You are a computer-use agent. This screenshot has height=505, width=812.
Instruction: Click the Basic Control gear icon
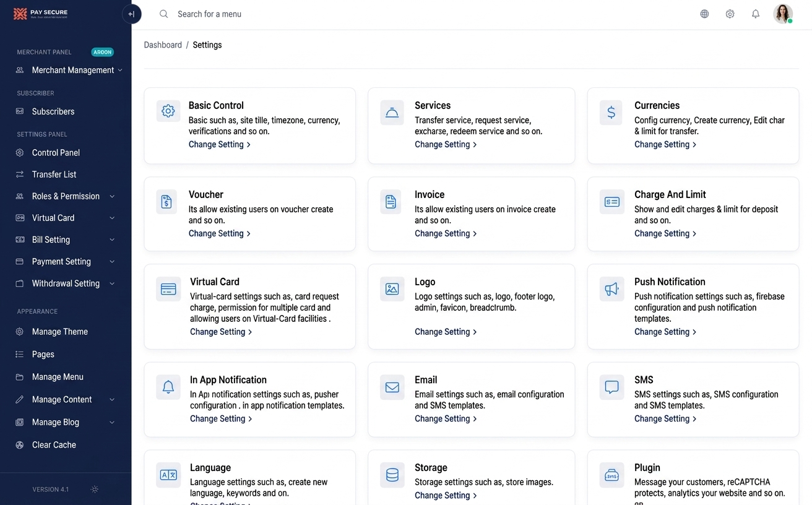(168, 111)
